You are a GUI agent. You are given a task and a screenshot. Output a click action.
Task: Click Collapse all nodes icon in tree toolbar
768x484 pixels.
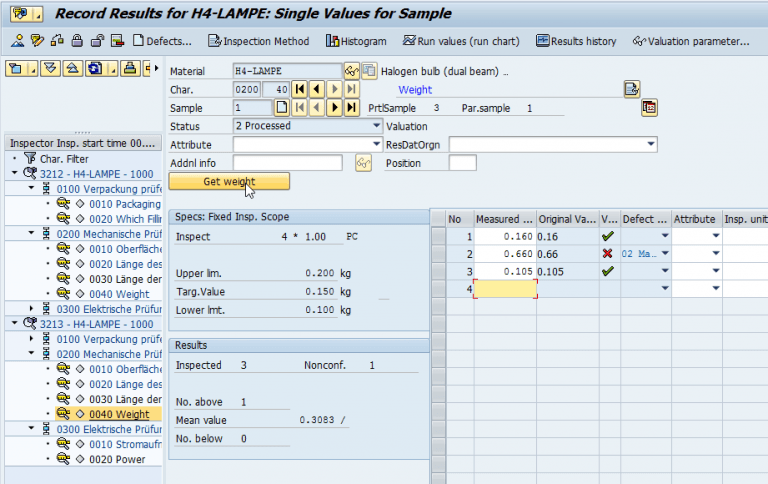tap(72, 69)
